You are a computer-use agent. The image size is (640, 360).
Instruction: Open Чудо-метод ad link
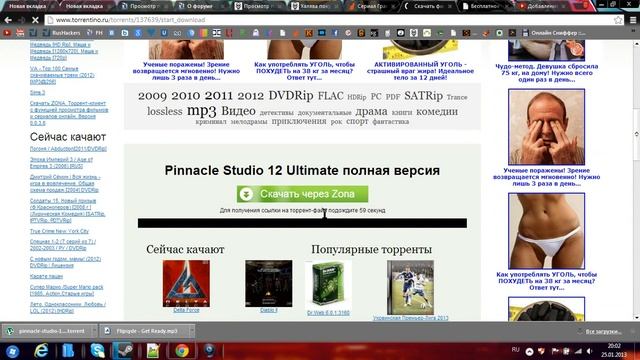(547, 73)
